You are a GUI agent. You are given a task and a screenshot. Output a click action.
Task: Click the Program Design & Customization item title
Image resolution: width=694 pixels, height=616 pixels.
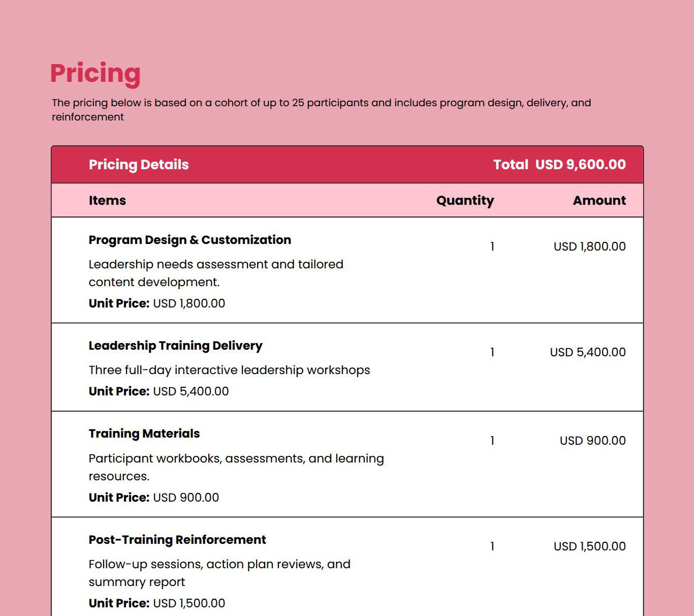pos(190,240)
